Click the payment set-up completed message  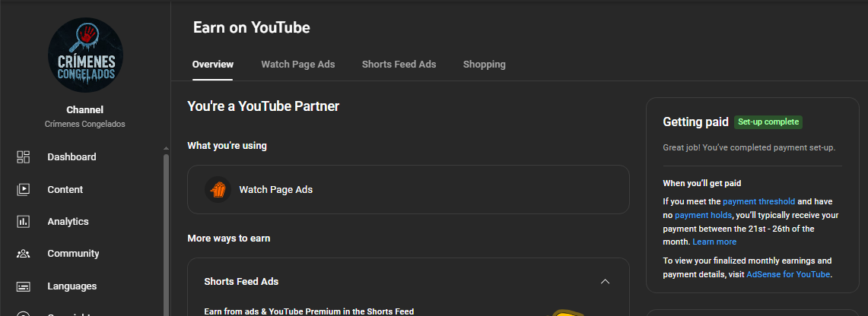pyautogui.click(x=749, y=148)
